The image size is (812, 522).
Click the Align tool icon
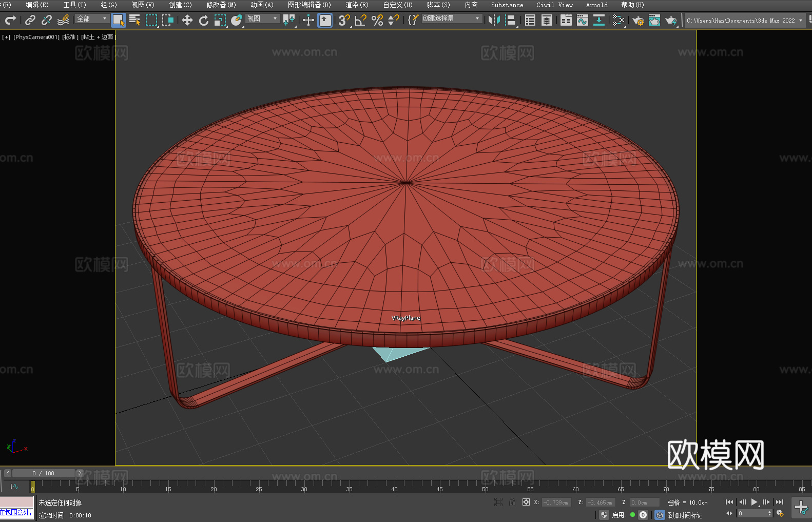(511, 20)
